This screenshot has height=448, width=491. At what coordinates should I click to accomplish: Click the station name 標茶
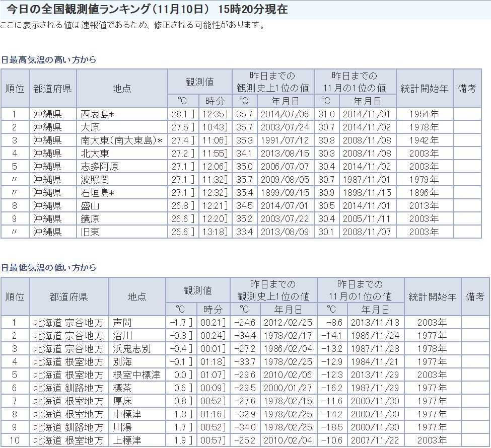coord(122,388)
